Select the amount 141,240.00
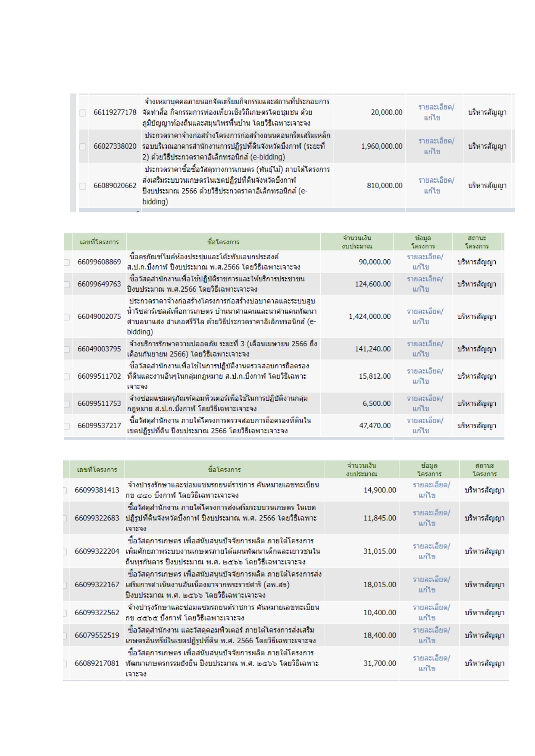Image resolution: width=535 pixels, height=756 pixels. (373, 349)
